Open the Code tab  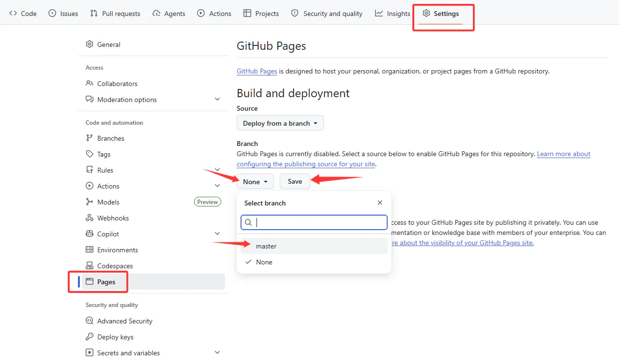tap(23, 14)
